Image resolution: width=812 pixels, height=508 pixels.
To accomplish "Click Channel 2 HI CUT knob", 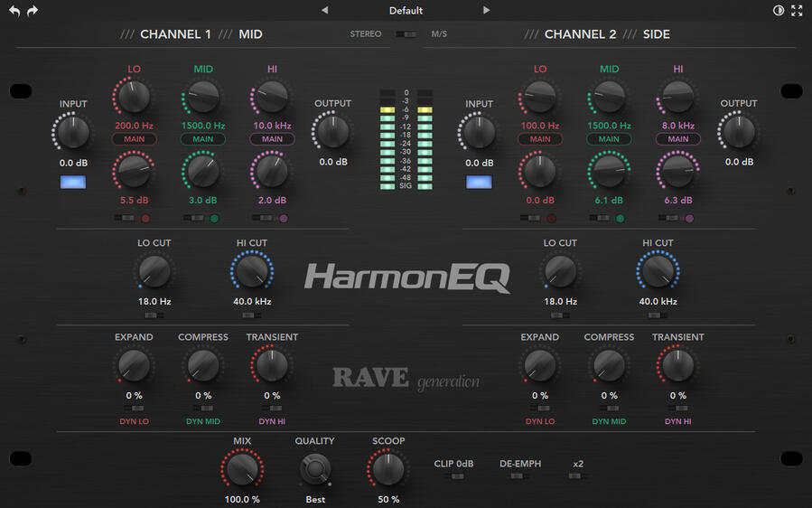I will [x=658, y=271].
